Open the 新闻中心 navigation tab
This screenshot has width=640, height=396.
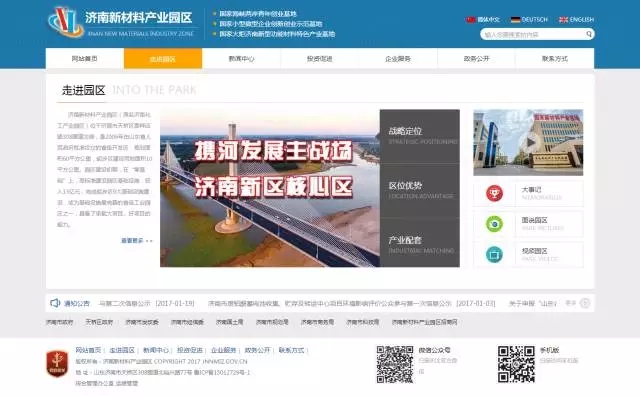coord(241,58)
